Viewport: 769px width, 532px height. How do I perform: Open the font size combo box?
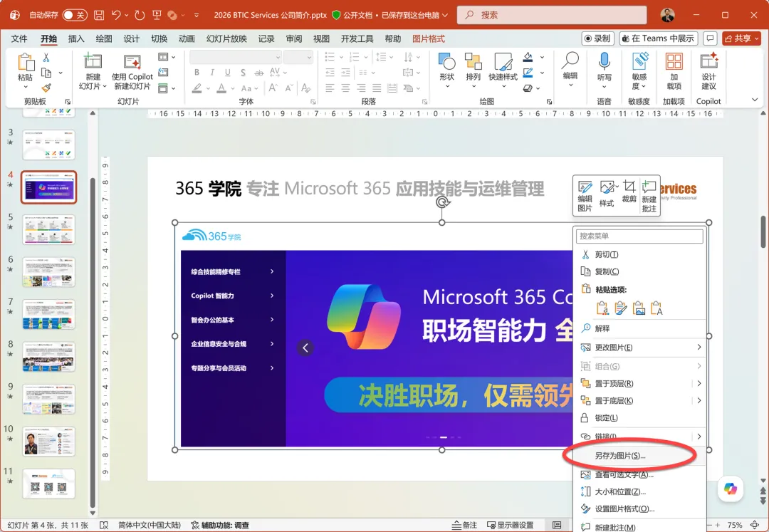click(x=298, y=58)
